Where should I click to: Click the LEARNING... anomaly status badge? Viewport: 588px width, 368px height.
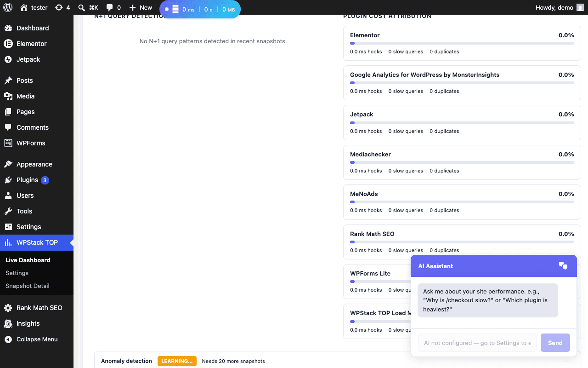click(x=177, y=361)
